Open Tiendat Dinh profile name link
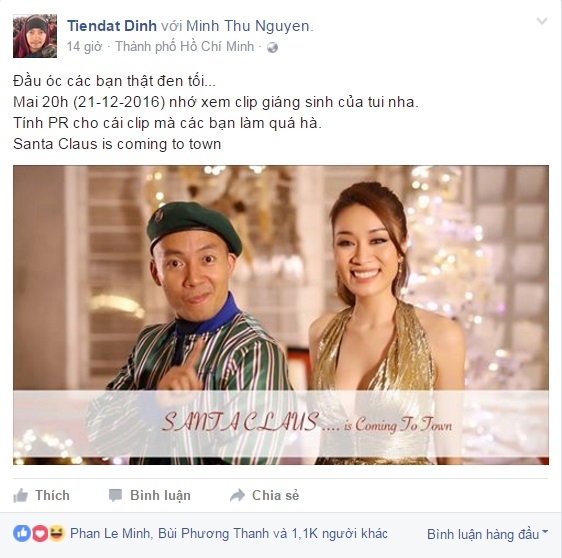This screenshot has height=558, width=562. (112, 26)
